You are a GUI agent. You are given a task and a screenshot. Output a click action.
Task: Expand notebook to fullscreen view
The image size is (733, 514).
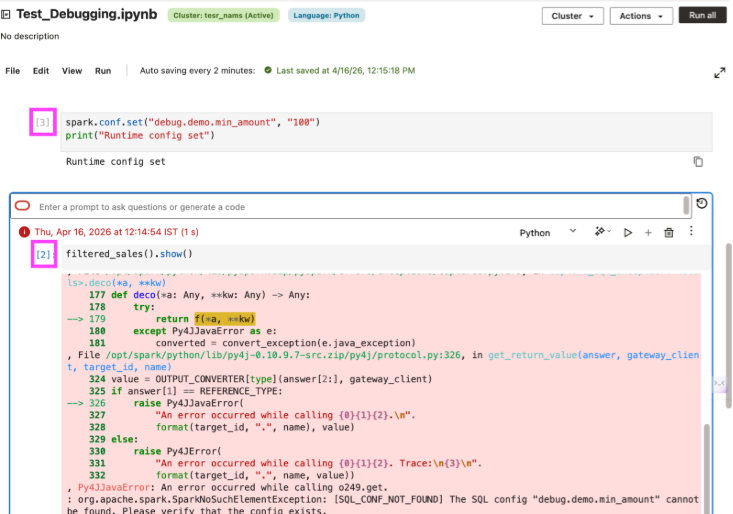[x=719, y=73]
